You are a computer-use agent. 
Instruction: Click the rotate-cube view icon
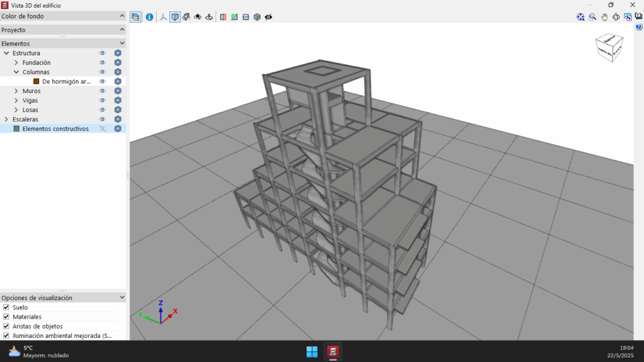pos(186,17)
